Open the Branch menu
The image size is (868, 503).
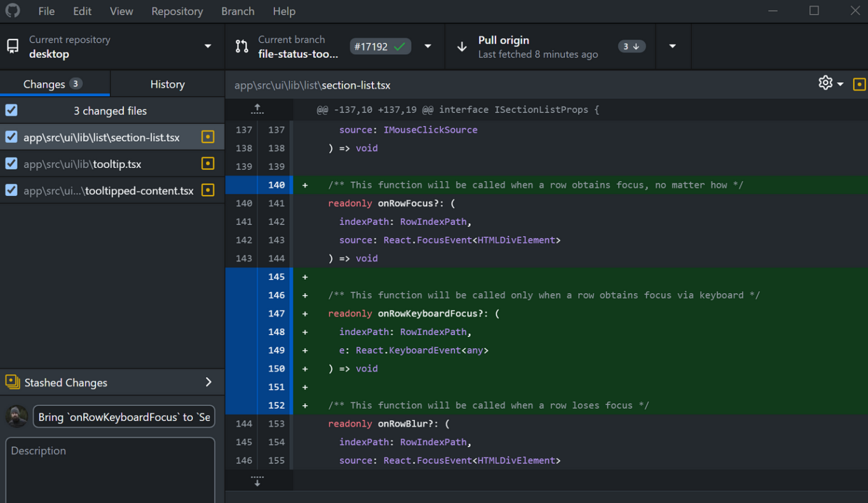coord(238,11)
